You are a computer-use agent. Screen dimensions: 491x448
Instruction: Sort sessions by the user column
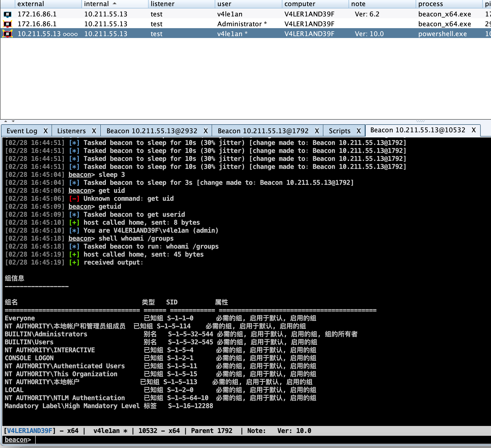click(224, 4)
